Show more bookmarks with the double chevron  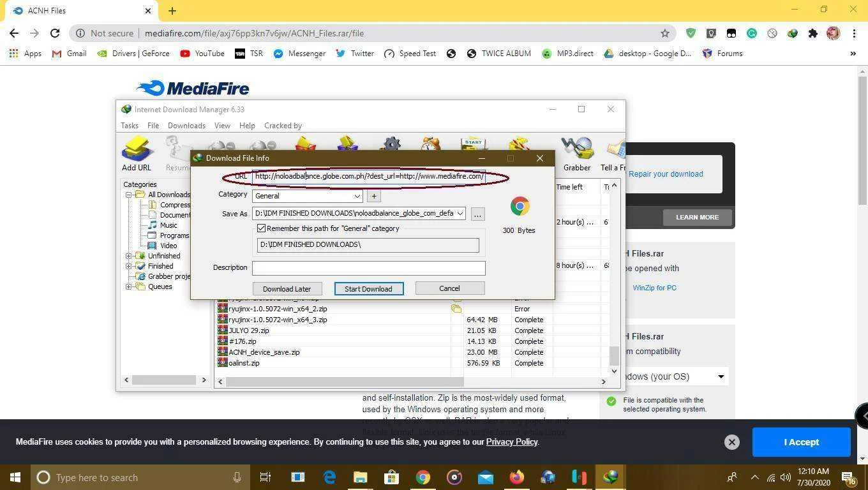[853, 54]
